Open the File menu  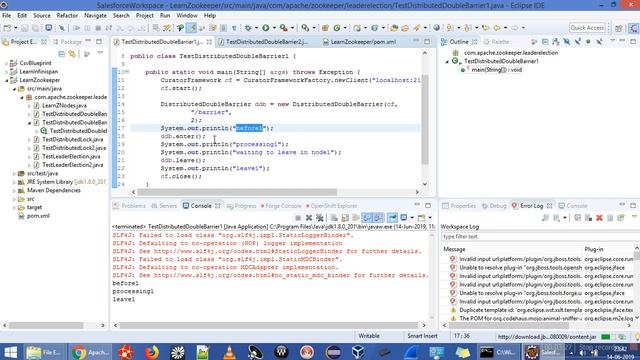[x=7, y=16]
